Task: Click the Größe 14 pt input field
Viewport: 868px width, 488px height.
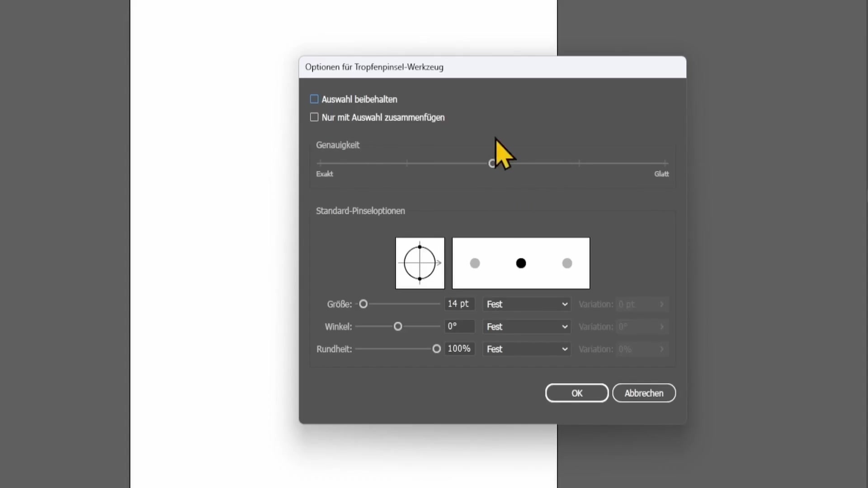Action: [459, 304]
